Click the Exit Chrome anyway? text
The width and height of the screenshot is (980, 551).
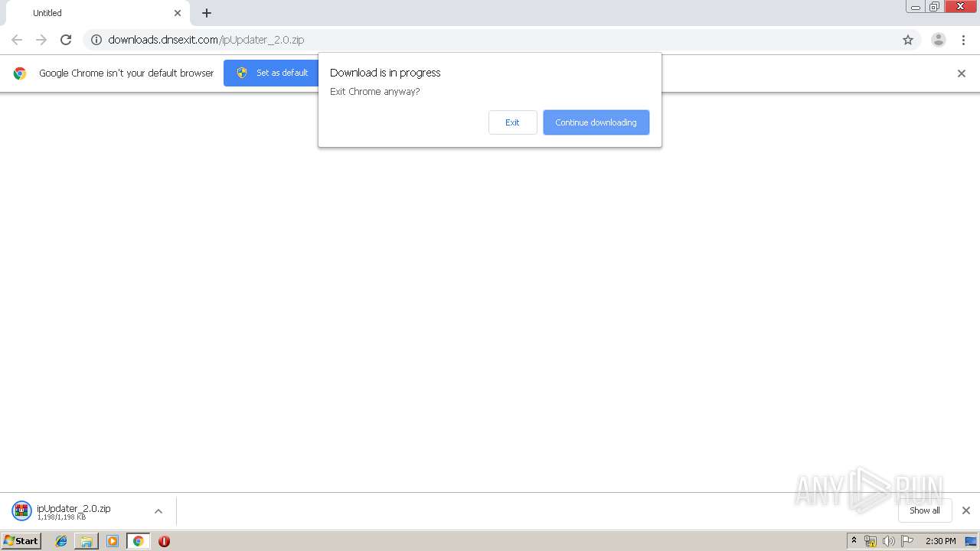(374, 92)
